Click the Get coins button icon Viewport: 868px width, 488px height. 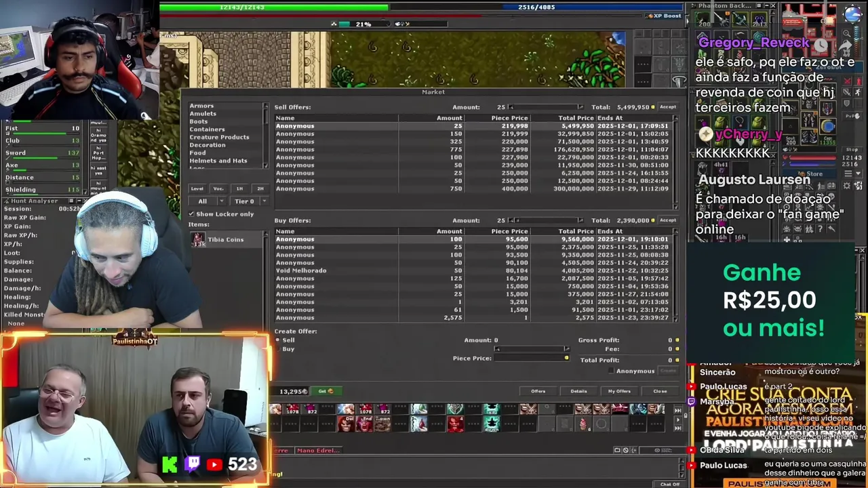tap(326, 391)
